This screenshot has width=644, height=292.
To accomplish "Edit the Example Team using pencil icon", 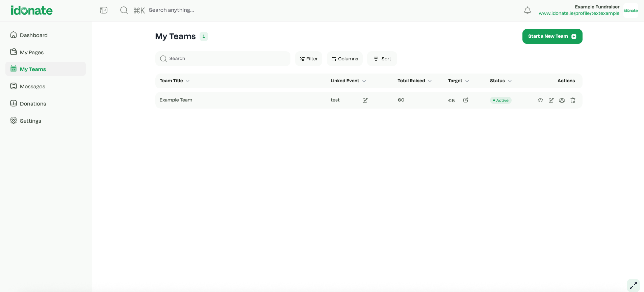I will point(551,100).
